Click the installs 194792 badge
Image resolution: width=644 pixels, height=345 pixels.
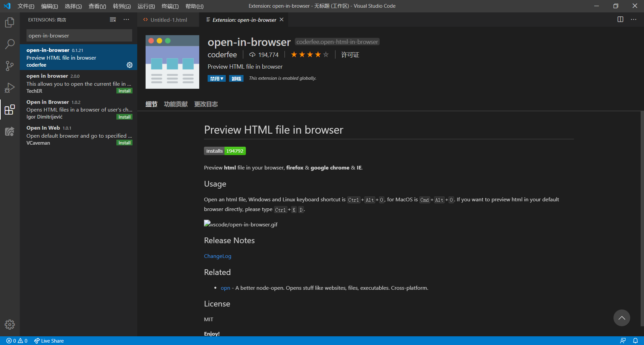point(225,151)
